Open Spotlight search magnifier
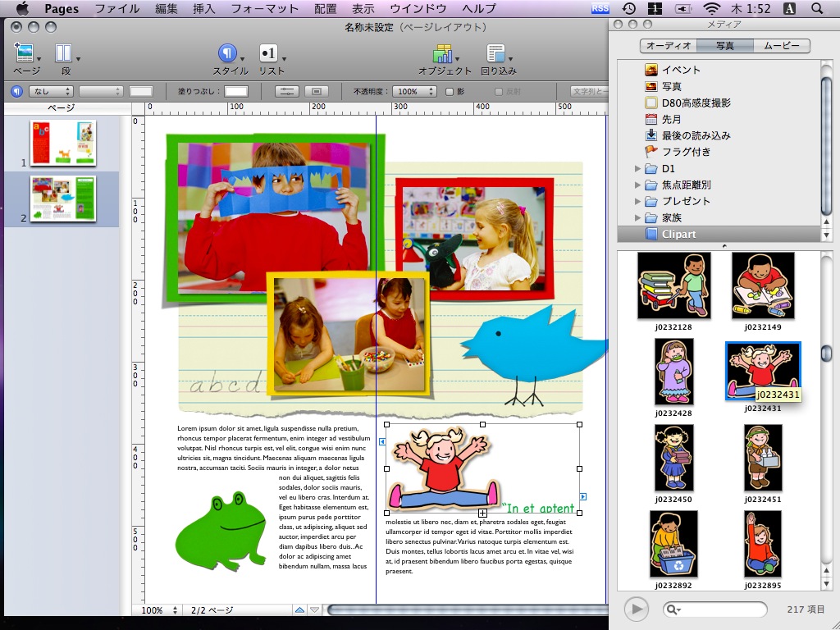The image size is (840, 630). coord(817,8)
